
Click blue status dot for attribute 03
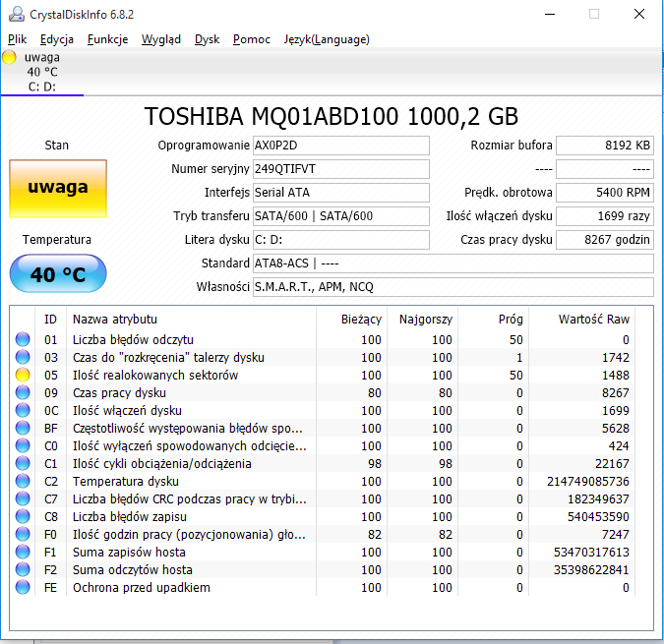point(23,357)
